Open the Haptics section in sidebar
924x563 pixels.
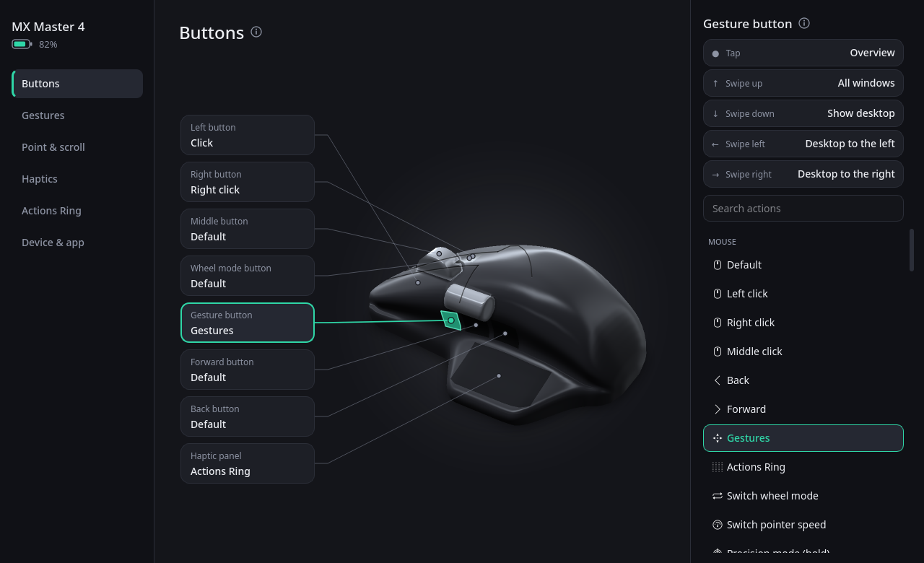77,179
